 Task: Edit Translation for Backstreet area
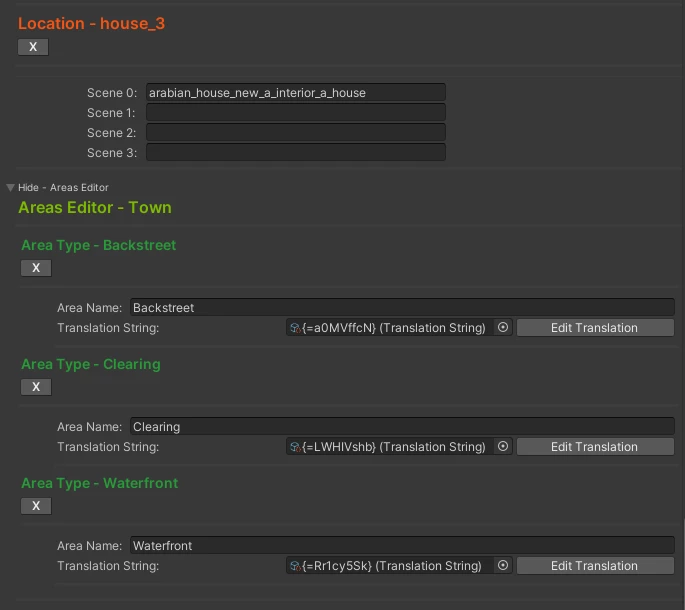(x=595, y=327)
